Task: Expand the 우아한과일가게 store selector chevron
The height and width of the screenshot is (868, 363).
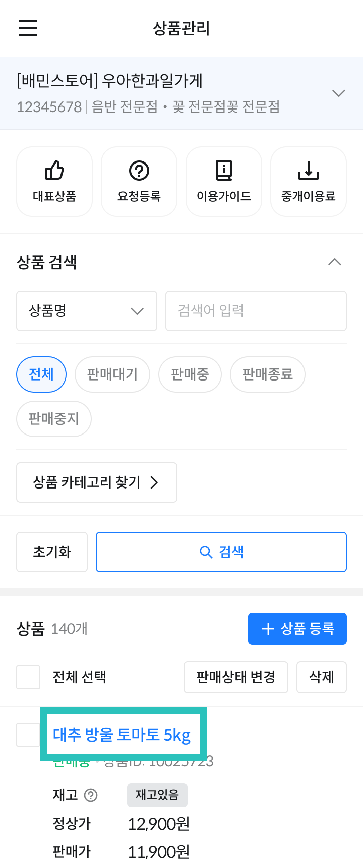Action: pyautogui.click(x=339, y=93)
